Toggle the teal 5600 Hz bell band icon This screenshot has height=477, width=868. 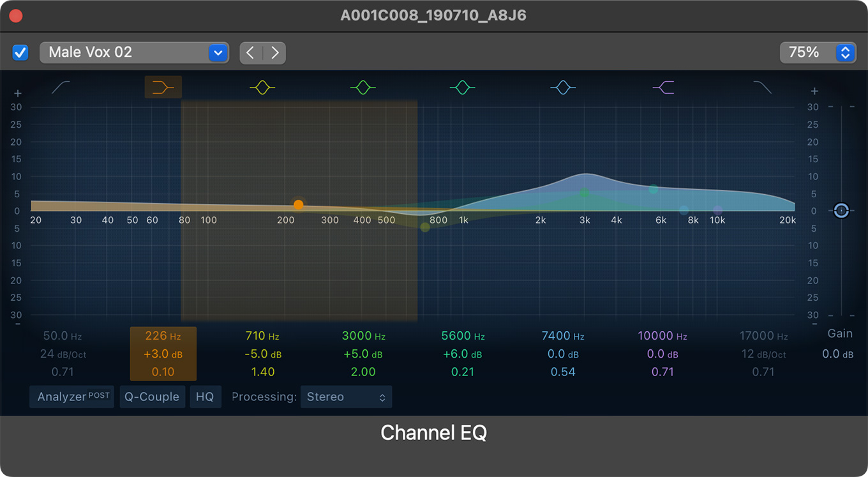point(462,87)
